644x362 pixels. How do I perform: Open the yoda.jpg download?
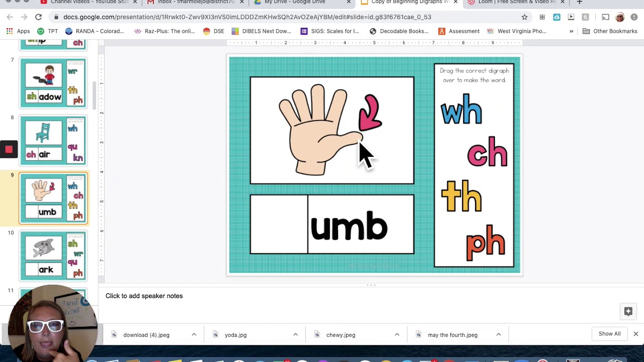235,335
